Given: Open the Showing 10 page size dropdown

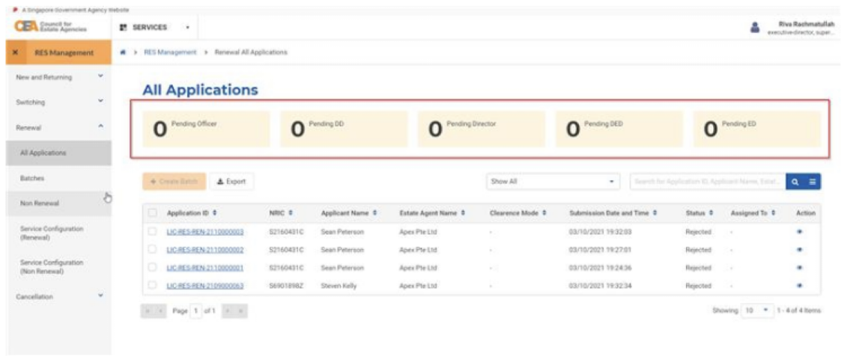Looking at the screenshot, I should (758, 310).
